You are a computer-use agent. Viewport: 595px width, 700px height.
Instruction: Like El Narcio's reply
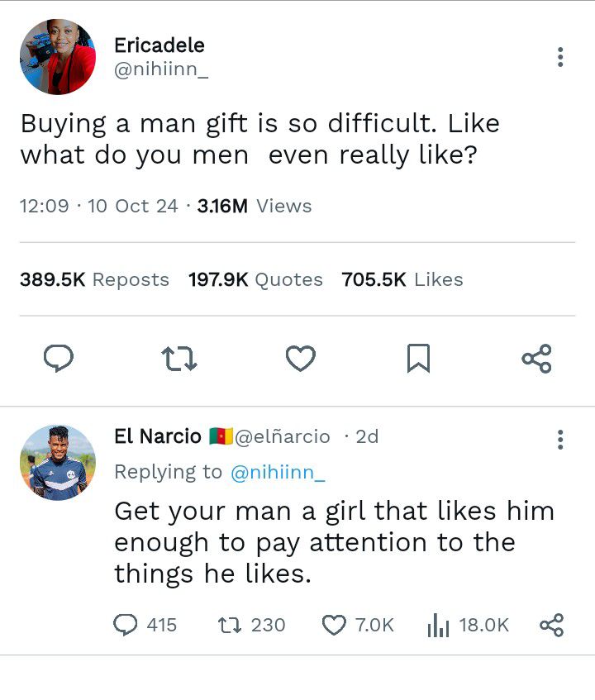358,625
